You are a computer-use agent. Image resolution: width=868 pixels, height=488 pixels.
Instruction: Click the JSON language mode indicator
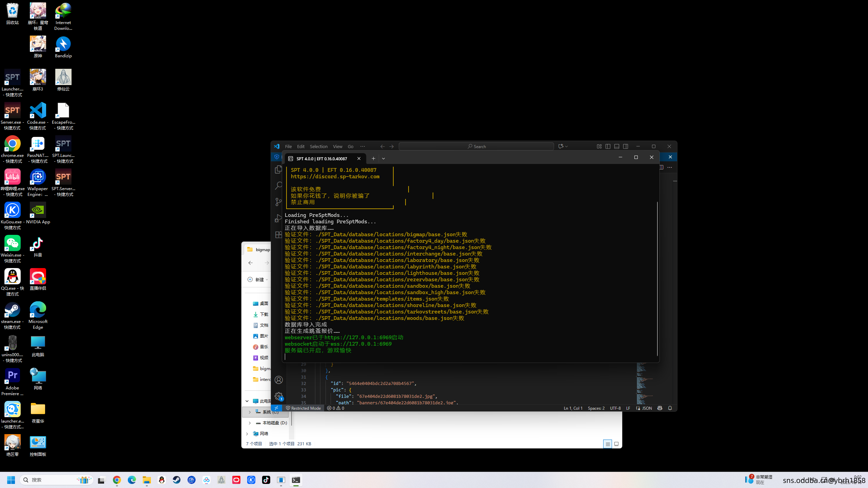tap(647, 408)
